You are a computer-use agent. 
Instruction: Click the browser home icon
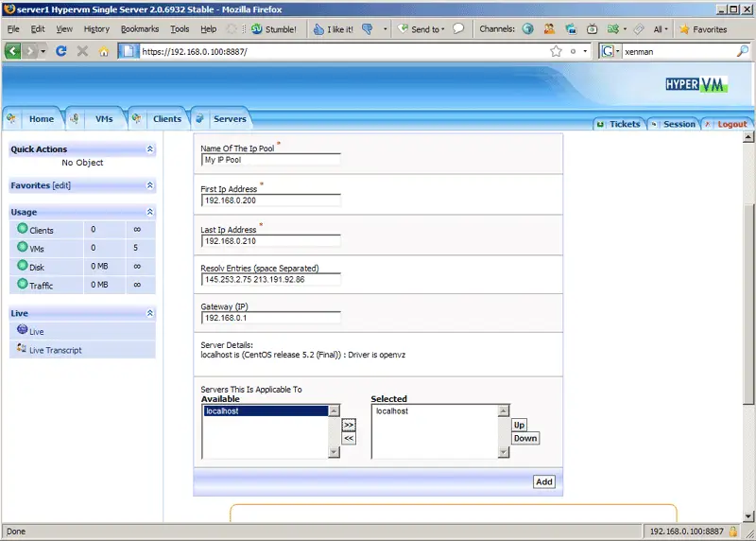click(x=102, y=51)
